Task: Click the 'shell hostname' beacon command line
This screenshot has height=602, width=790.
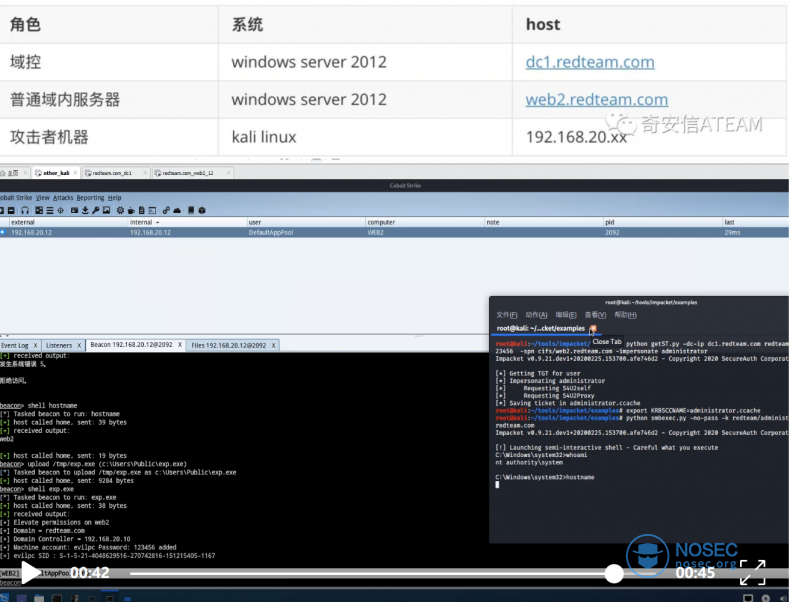Action: click(x=39, y=406)
